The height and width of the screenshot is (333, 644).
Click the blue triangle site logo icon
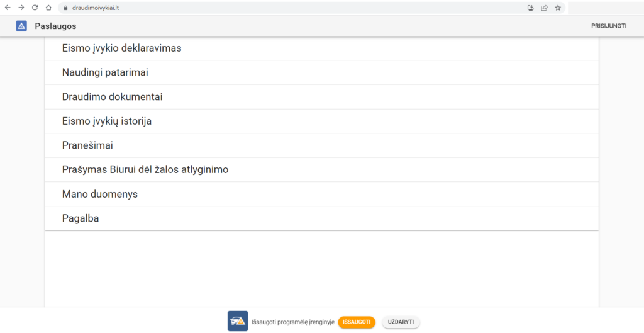[21, 26]
